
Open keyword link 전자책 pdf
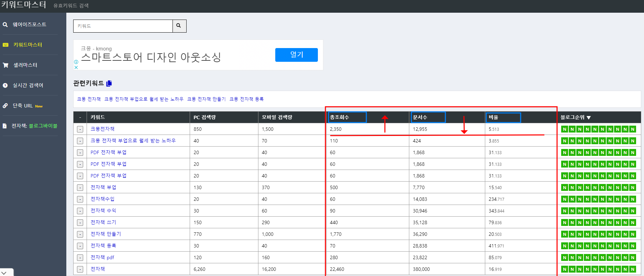click(102, 257)
